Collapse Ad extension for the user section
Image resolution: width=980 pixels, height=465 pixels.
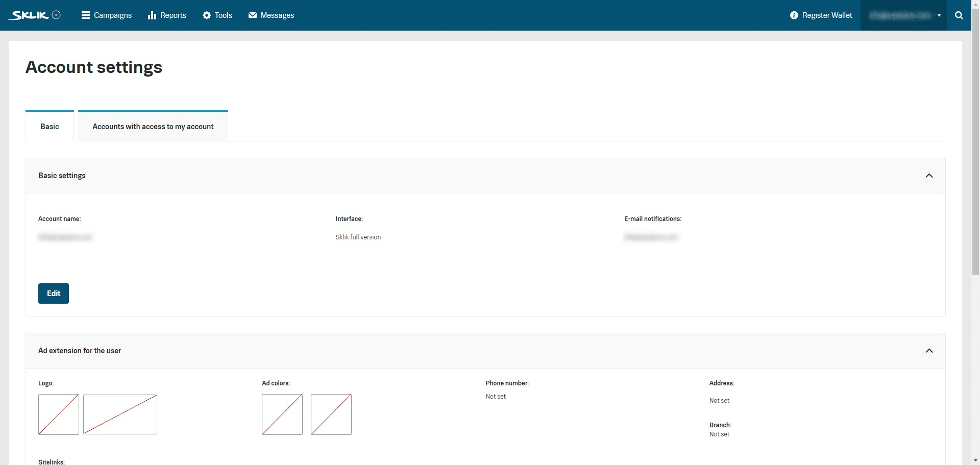coord(929,351)
